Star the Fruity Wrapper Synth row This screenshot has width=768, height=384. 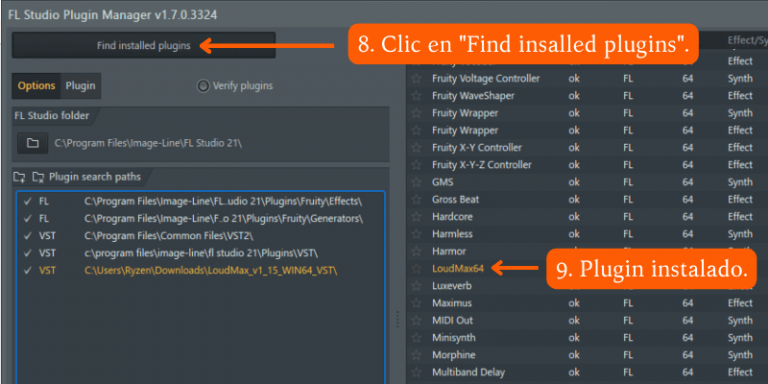tap(416, 113)
